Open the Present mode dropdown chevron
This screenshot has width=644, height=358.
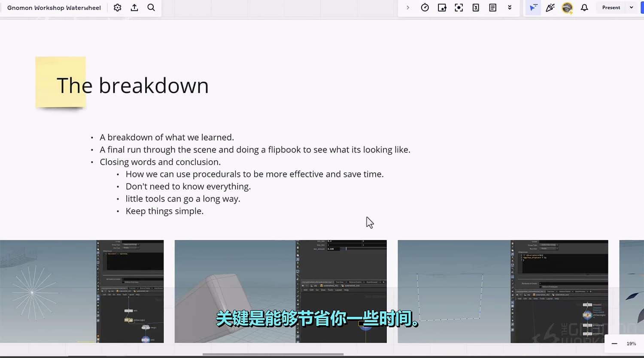pos(630,7)
